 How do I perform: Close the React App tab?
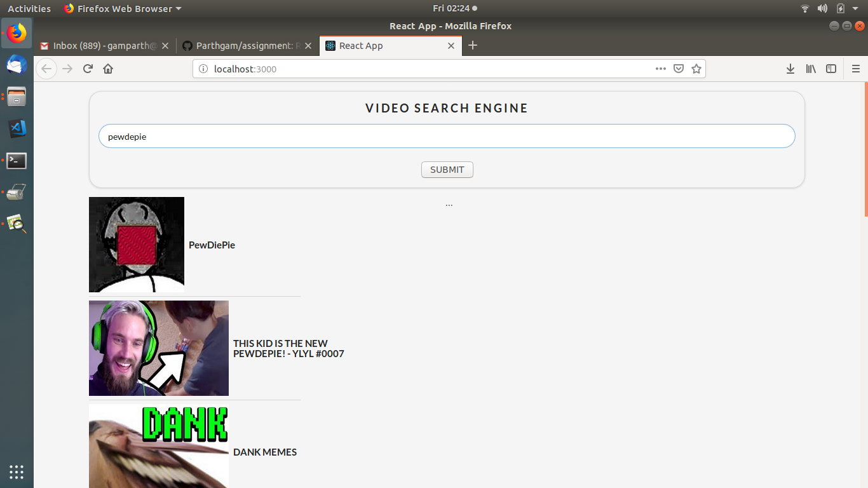(x=451, y=46)
